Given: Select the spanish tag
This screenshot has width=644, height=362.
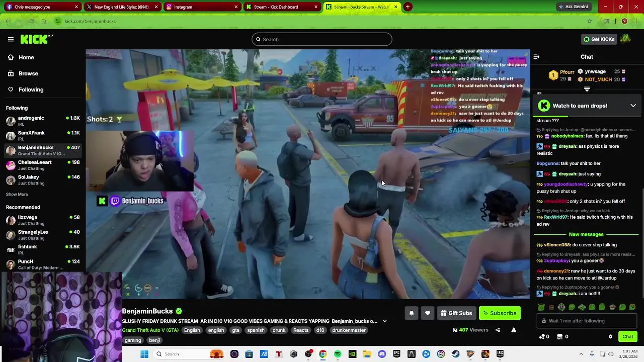Looking at the screenshot, I should coord(256,330).
